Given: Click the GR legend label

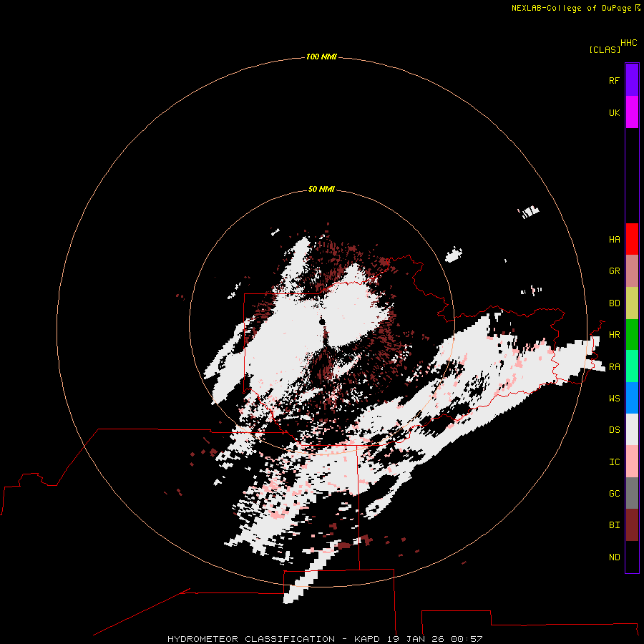Looking at the screenshot, I should (x=614, y=271).
